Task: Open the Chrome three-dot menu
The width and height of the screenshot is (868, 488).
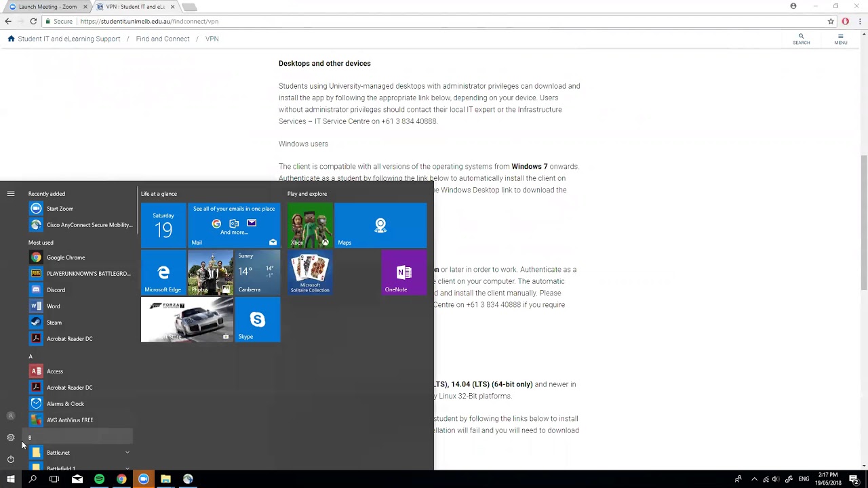Action: (859, 22)
